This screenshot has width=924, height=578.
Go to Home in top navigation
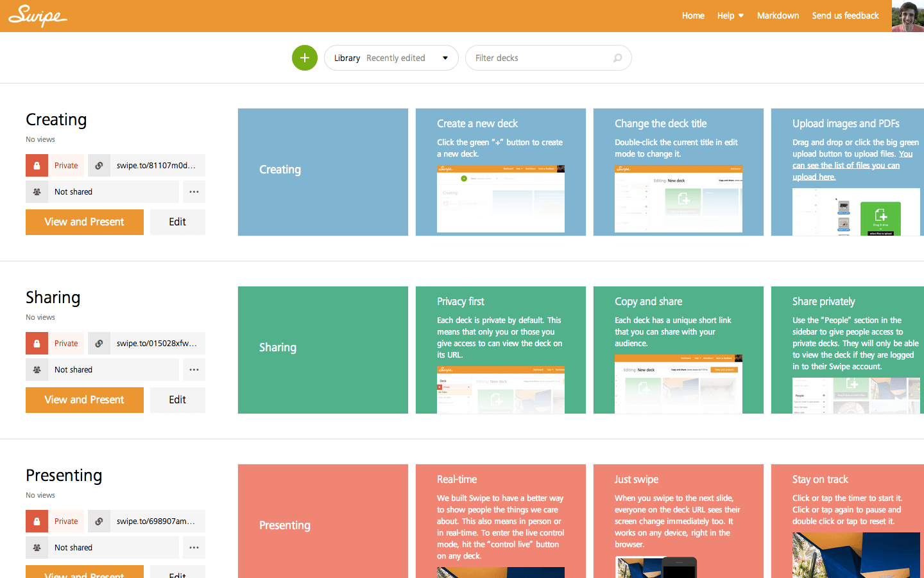tap(693, 15)
